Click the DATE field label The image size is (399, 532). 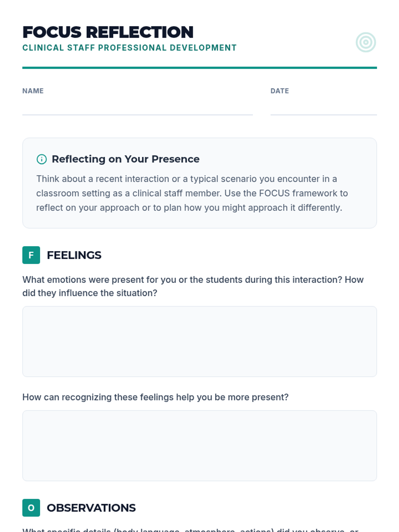tap(280, 91)
